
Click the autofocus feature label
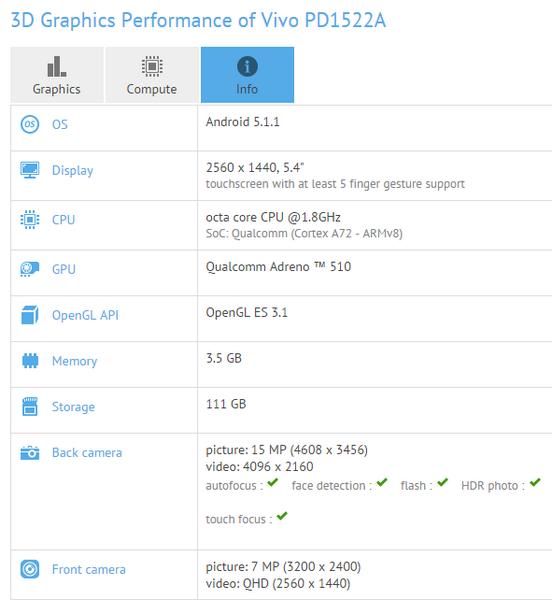[x=234, y=486]
